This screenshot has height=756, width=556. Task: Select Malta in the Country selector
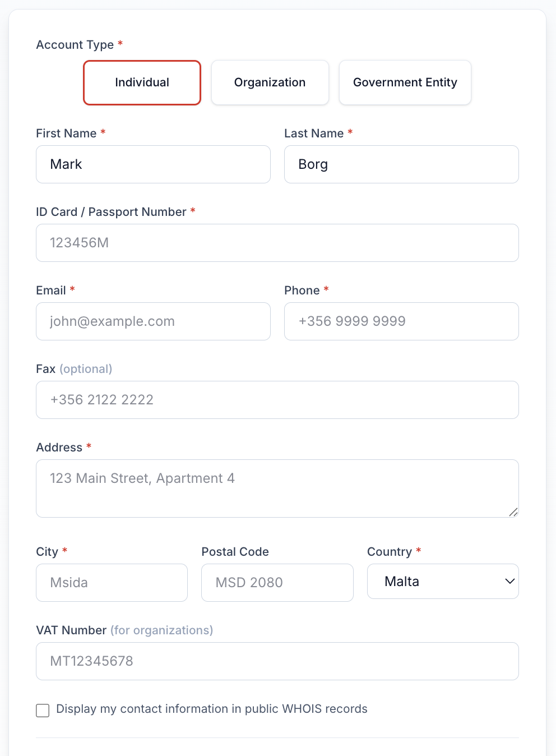(443, 581)
